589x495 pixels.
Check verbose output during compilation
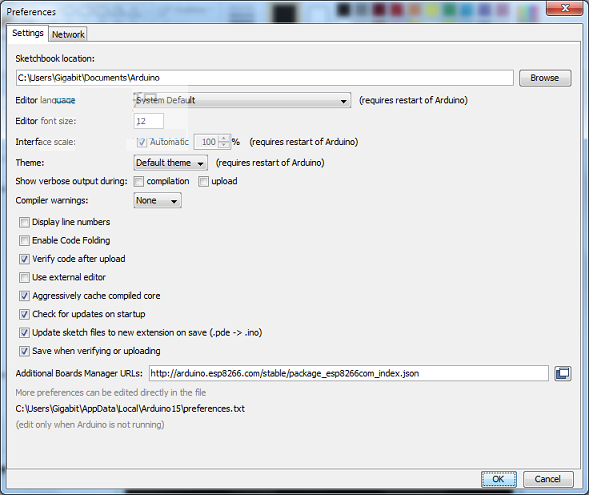pyautogui.click(x=139, y=181)
